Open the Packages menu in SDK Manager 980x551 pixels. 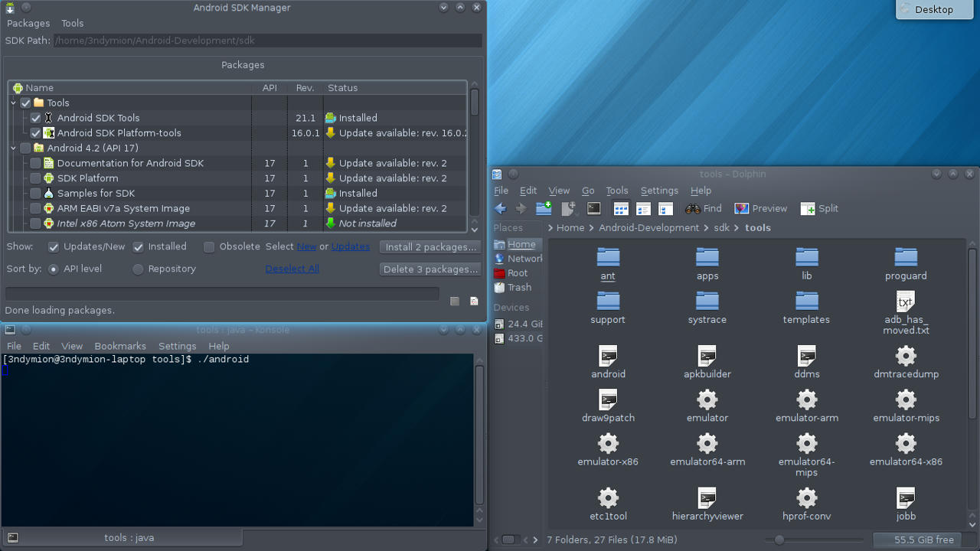[x=28, y=24]
